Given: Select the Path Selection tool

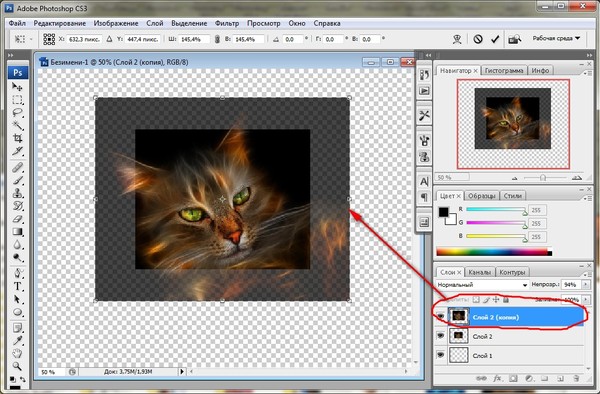Looking at the screenshot, I should (x=17, y=299).
